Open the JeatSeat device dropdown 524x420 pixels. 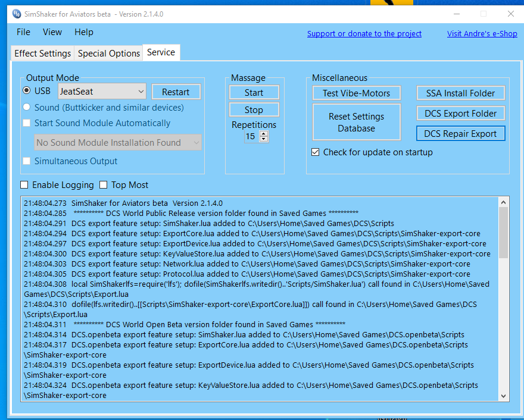[102, 91]
